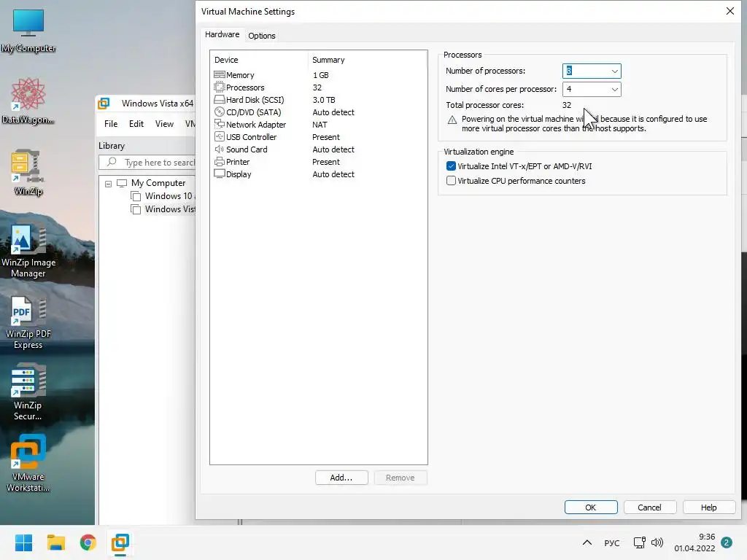Open WinZip Secure desktop shortcut
The width and height of the screenshot is (747, 560).
tap(28, 392)
